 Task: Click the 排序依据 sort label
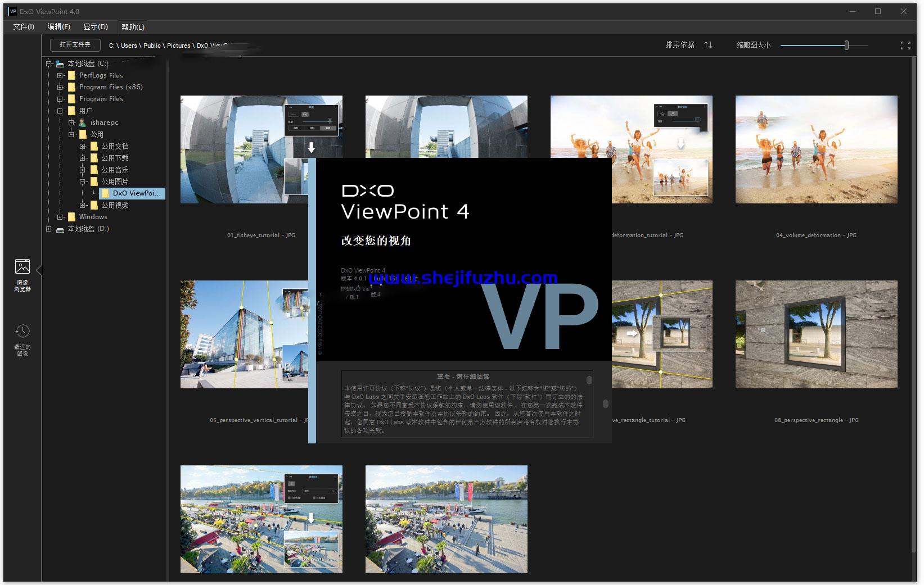[680, 45]
